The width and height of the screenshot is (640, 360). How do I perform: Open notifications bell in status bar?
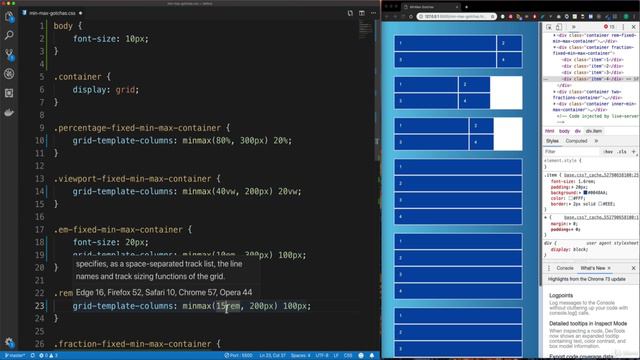[372, 356]
